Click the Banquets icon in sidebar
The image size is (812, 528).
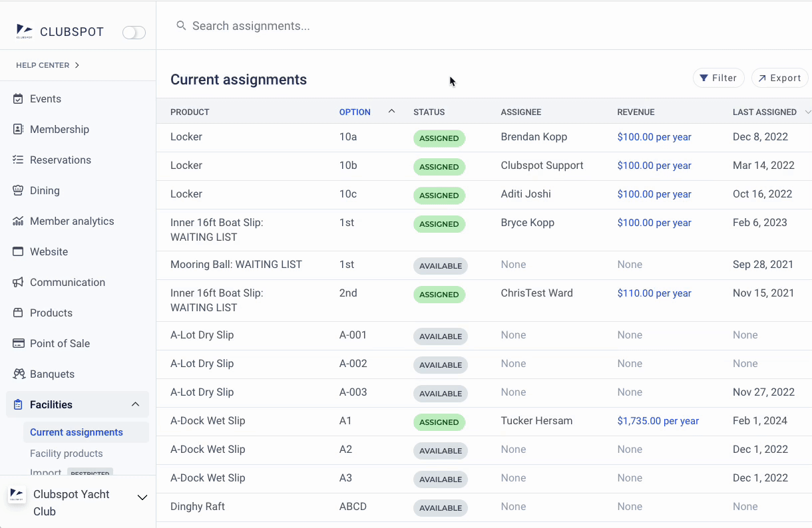point(18,374)
